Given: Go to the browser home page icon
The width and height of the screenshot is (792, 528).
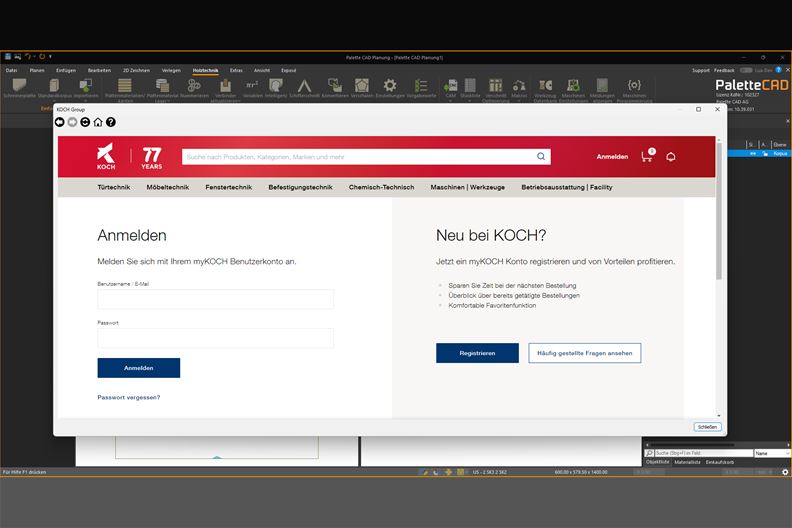Looking at the screenshot, I should click(x=98, y=122).
